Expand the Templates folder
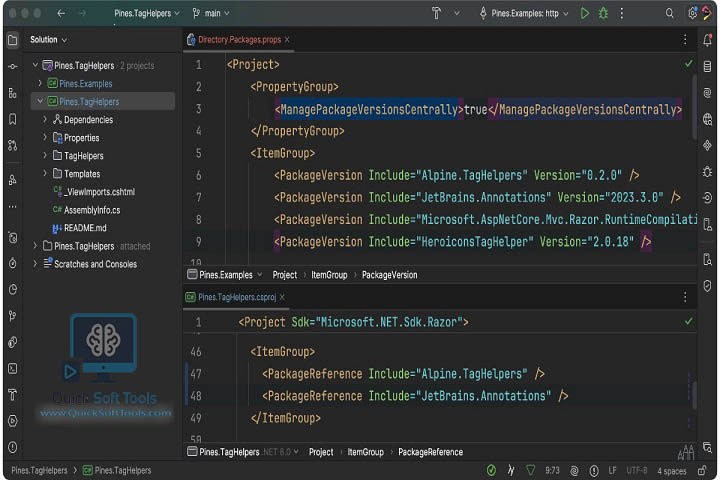The height and width of the screenshot is (480, 720). (45, 174)
